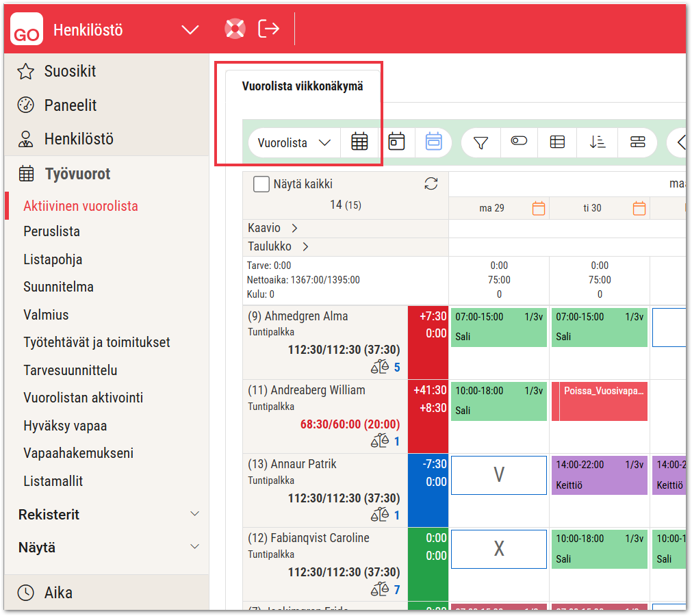Select the Vuorolista viikkonäkymä tab
This screenshot has width=692, height=616.
click(302, 86)
